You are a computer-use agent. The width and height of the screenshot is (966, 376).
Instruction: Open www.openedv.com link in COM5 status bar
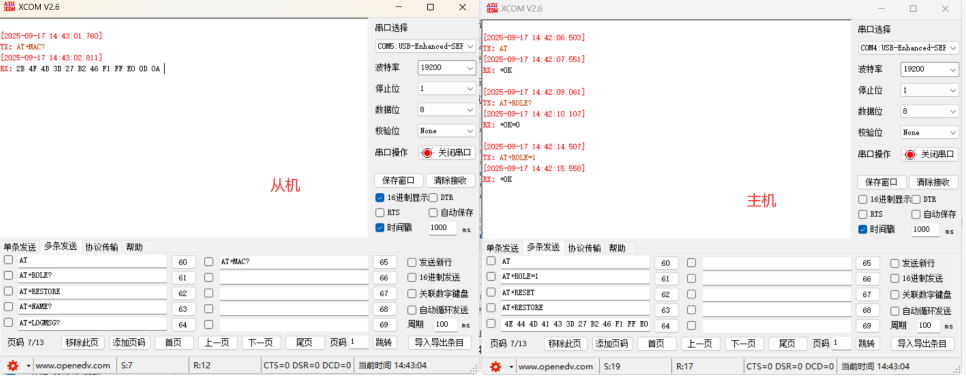[x=73, y=366]
